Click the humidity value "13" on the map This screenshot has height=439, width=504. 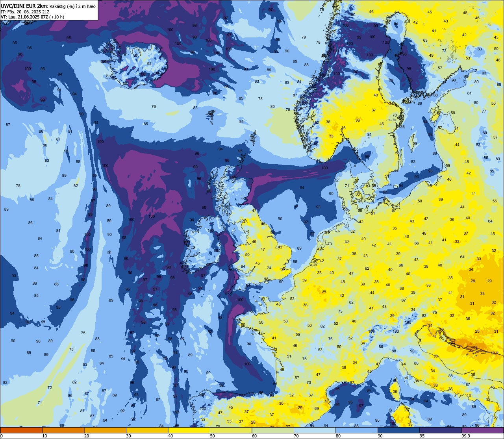coord(475,348)
